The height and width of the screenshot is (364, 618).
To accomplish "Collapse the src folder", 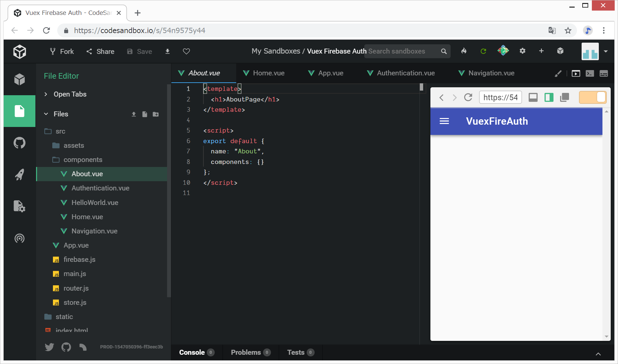I will (x=102, y=131).
